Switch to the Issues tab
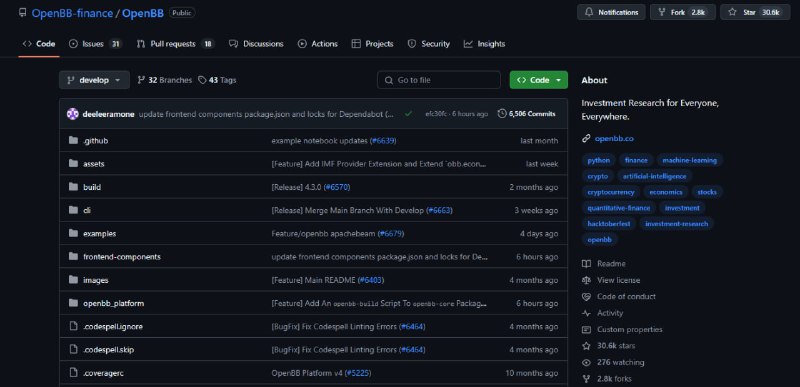 pyautogui.click(x=95, y=44)
